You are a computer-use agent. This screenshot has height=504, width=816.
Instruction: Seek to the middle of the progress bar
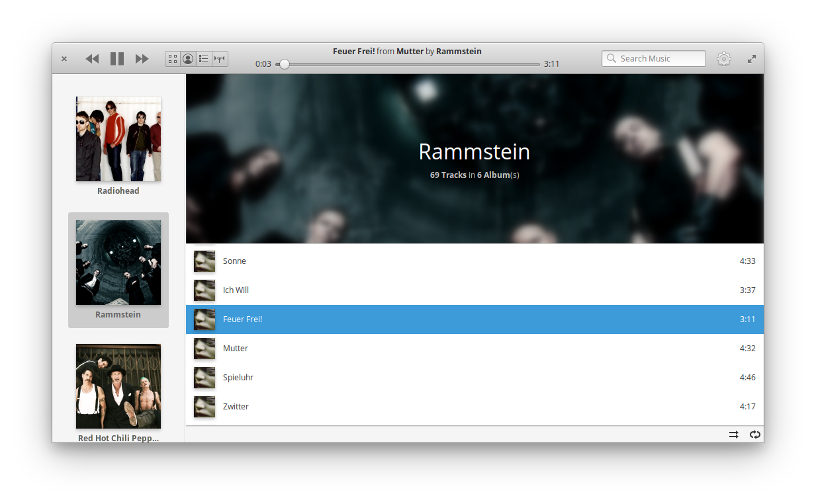click(408, 64)
